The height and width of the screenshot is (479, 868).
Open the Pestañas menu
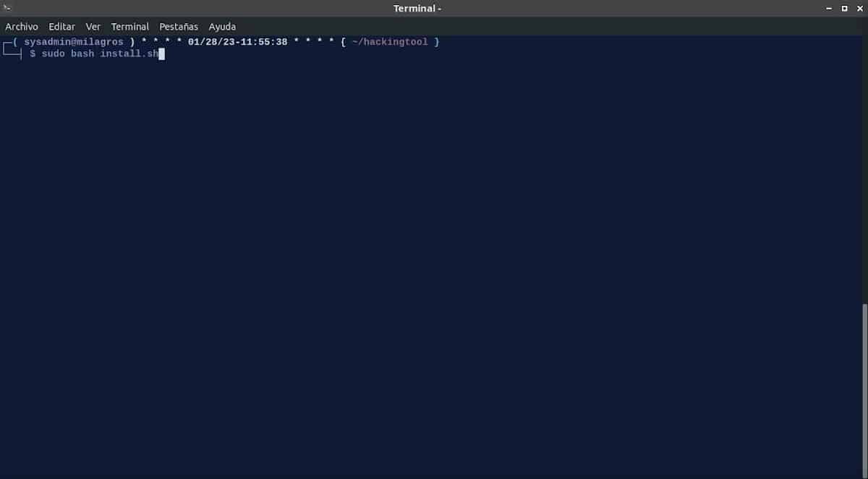(179, 27)
